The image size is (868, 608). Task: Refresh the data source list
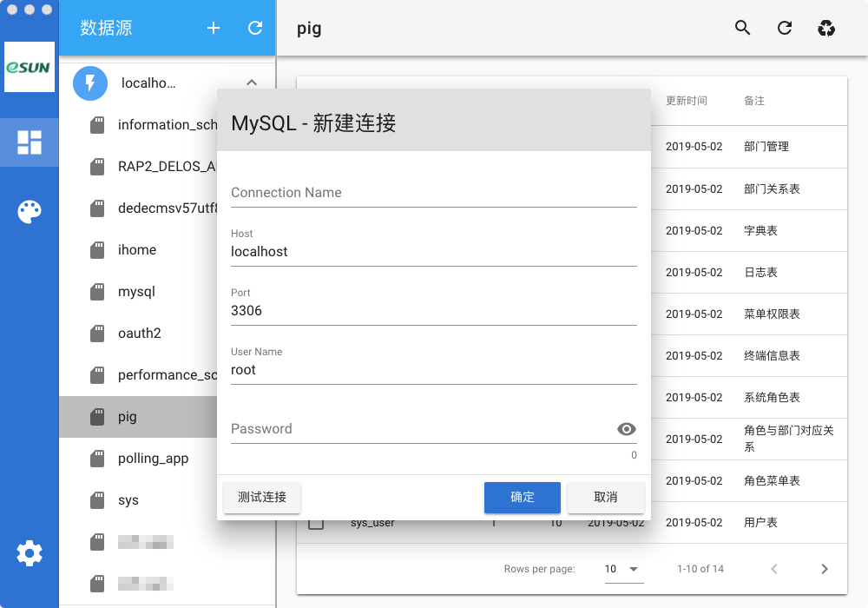255,28
